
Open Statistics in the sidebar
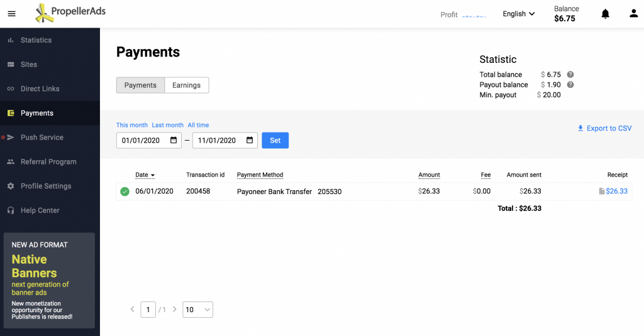pyautogui.click(x=36, y=40)
